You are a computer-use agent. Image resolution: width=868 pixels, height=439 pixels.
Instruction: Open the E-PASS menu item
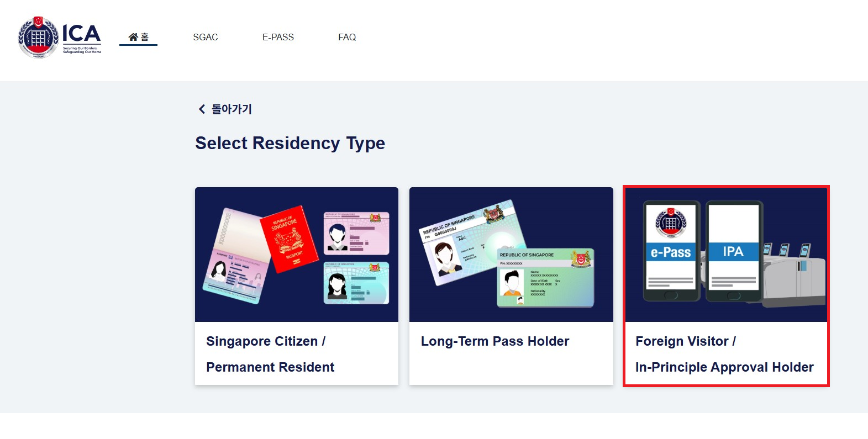pos(278,37)
